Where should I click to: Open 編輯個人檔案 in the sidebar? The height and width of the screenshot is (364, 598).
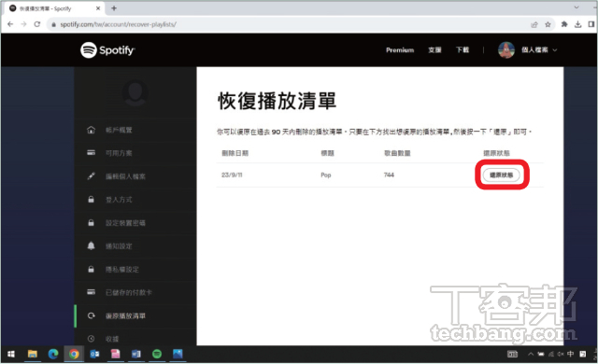135,176
